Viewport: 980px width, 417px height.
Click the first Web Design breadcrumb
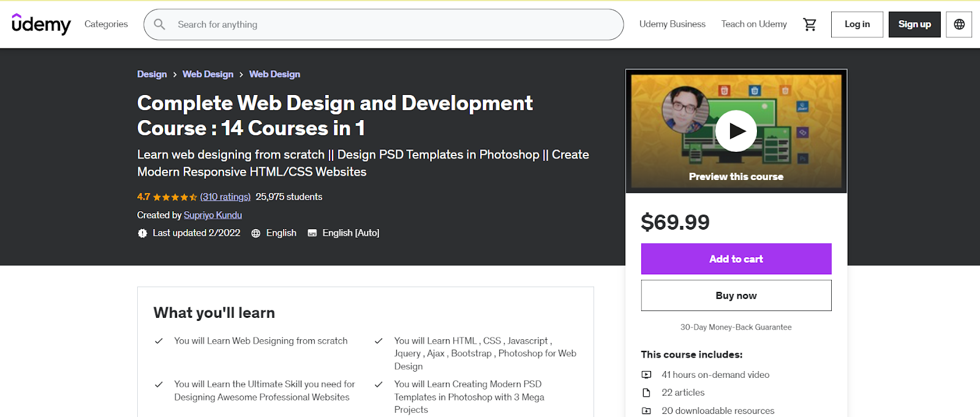(x=208, y=74)
